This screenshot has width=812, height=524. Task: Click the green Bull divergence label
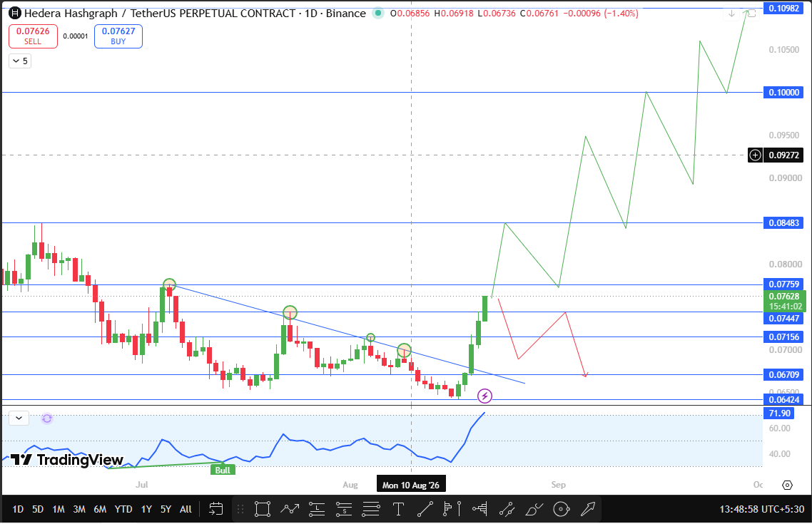tap(223, 470)
